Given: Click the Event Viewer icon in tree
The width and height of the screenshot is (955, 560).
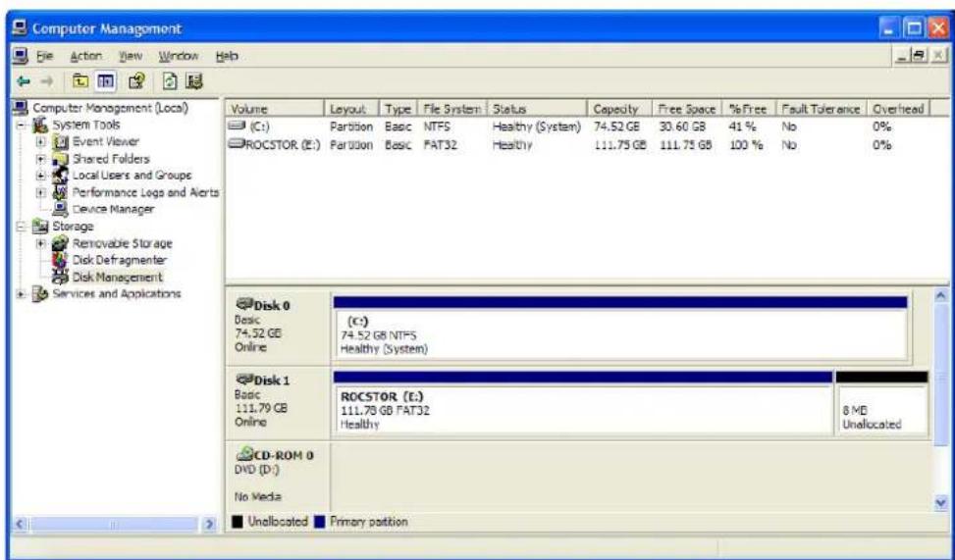Looking at the screenshot, I should [x=60, y=142].
